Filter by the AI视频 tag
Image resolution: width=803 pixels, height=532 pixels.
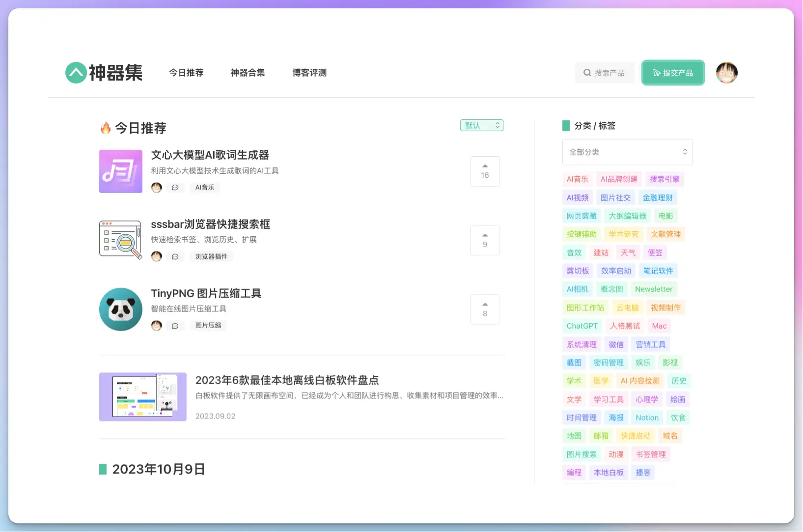coord(578,197)
